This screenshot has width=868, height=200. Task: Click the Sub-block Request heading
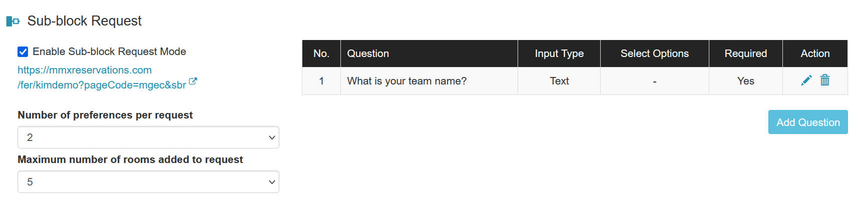84,21
